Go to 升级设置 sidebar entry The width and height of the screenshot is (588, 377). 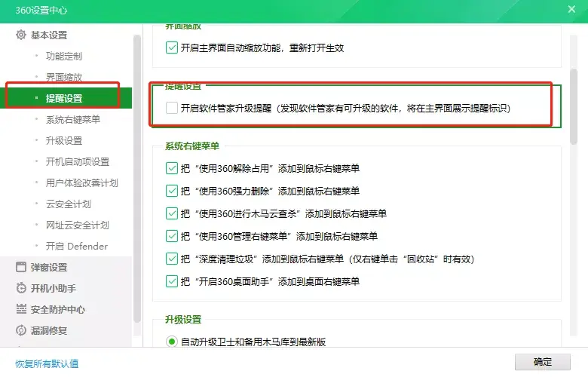click(x=64, y=141)
